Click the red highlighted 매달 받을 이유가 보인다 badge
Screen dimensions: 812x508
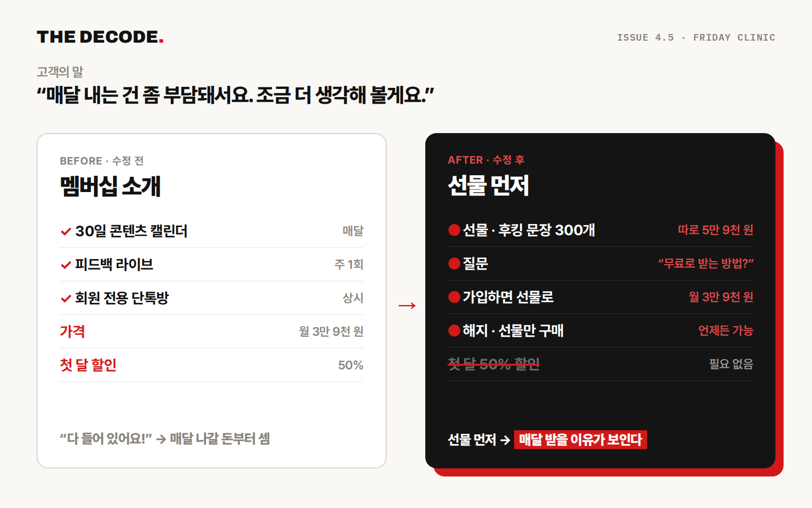[x=581, y=439]
